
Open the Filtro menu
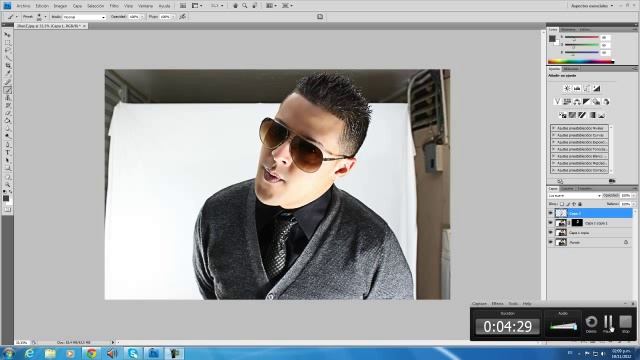(114, 6)
